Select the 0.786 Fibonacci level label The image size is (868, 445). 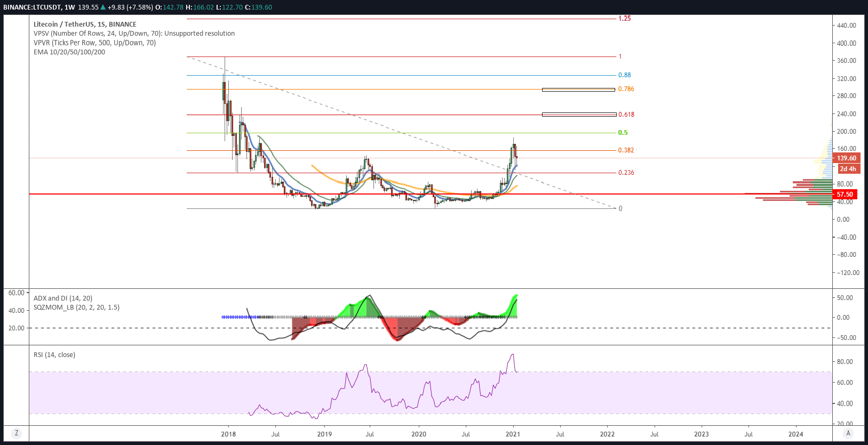pyautogui.click(x=626, y=89)
